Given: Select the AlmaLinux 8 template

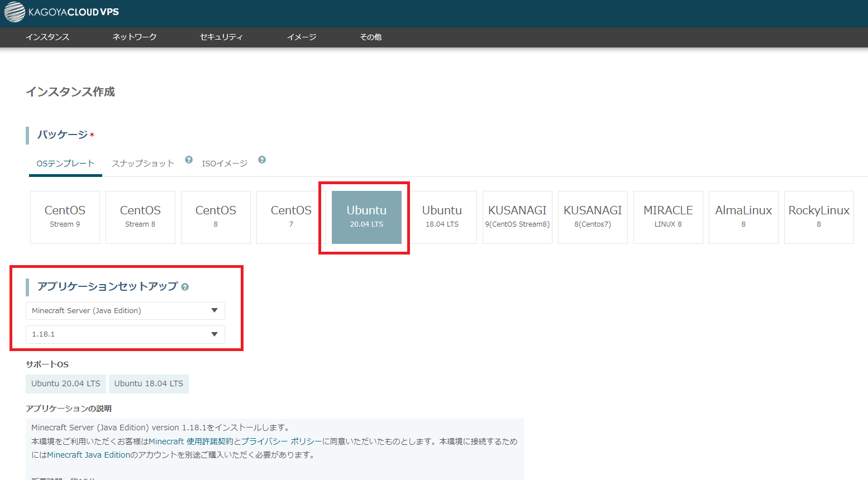Looking at the screenshot, I should (x=743, y=217).
